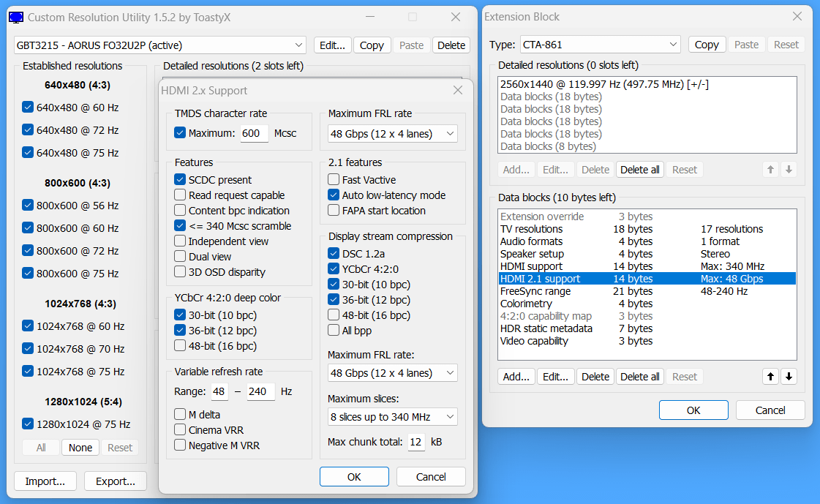This screenshot has height=504, width=820.
Task: Click the Max chunk total field
Action: click(x=416, y=443)
